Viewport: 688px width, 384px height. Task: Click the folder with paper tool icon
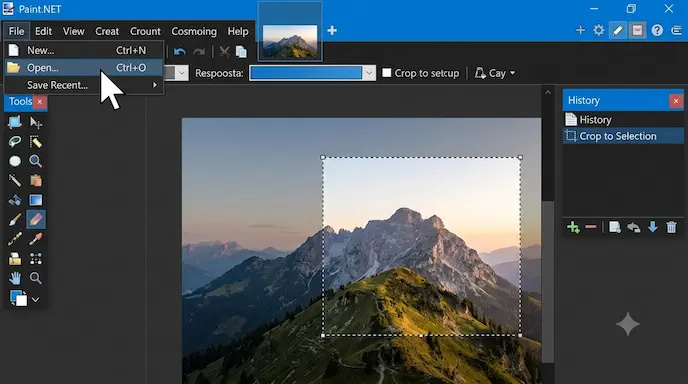coord(14,258)
